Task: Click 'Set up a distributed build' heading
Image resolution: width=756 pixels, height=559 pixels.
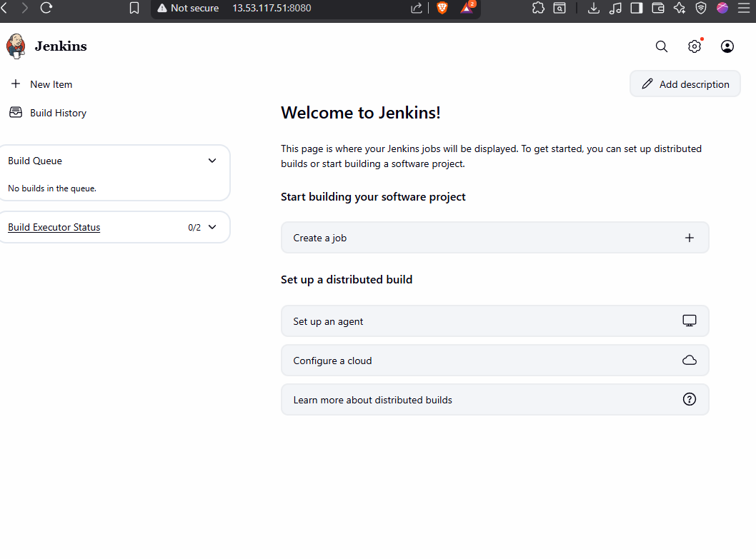Action: click(x=347, y=280)
